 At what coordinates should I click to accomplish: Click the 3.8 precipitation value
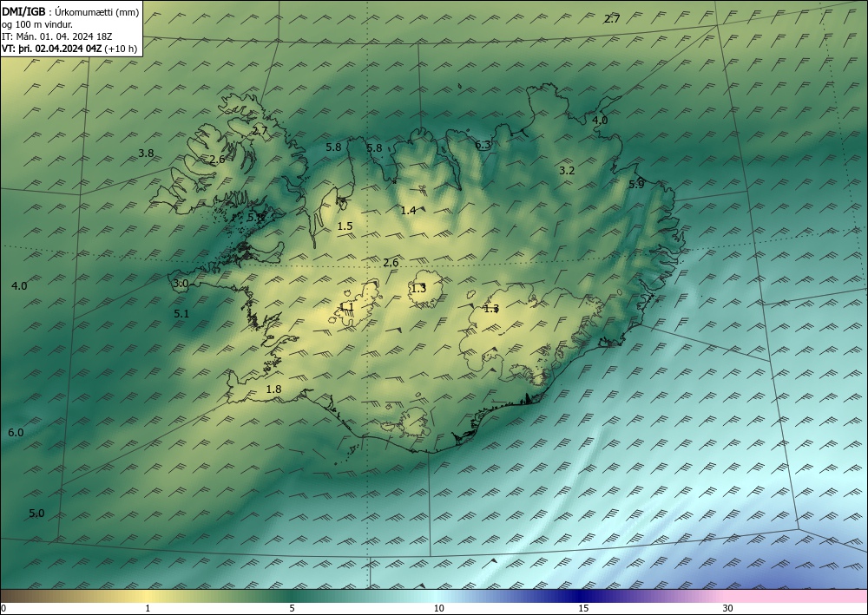(x=146, y=154)
